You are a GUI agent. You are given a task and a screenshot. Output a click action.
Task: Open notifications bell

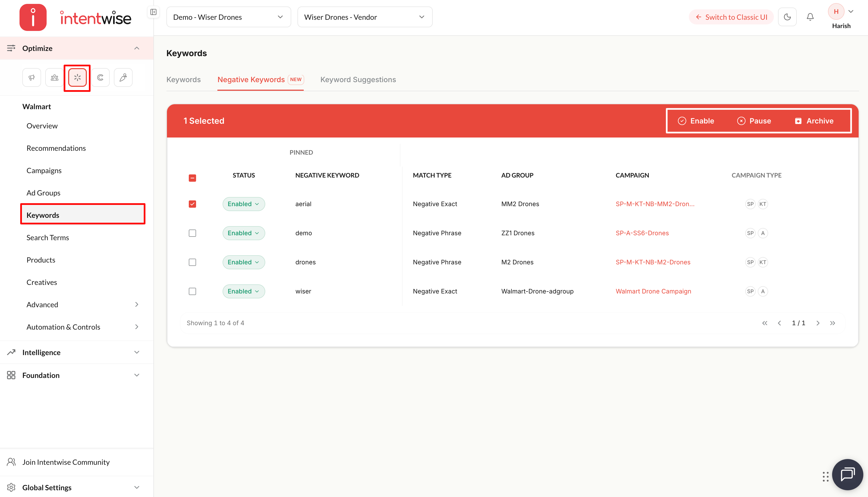point(810,17)
